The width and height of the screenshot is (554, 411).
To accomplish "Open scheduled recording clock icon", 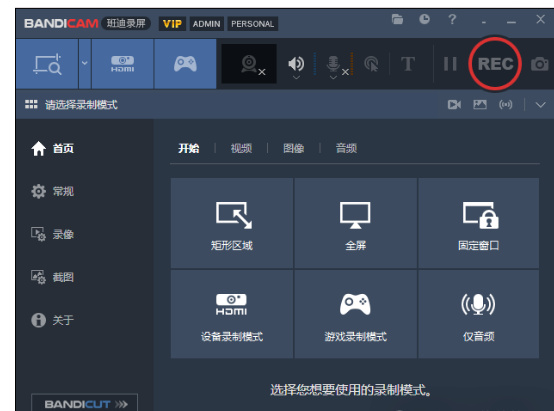I will point(424,19).
